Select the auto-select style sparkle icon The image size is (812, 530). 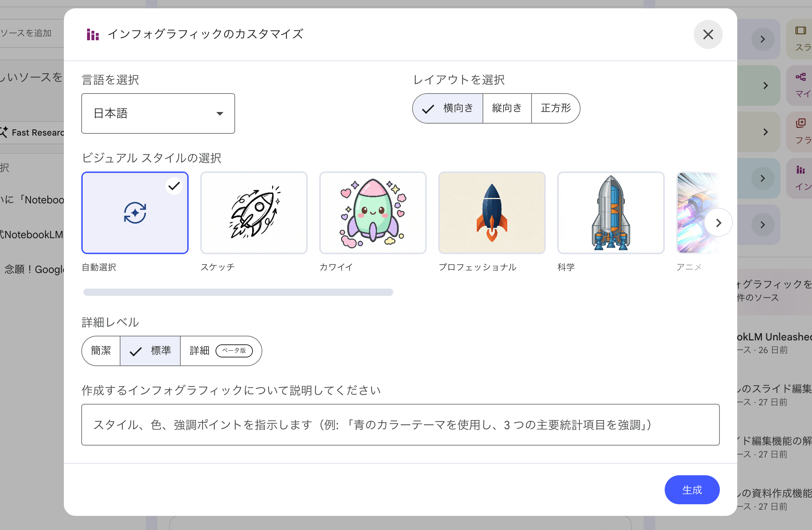135,213
